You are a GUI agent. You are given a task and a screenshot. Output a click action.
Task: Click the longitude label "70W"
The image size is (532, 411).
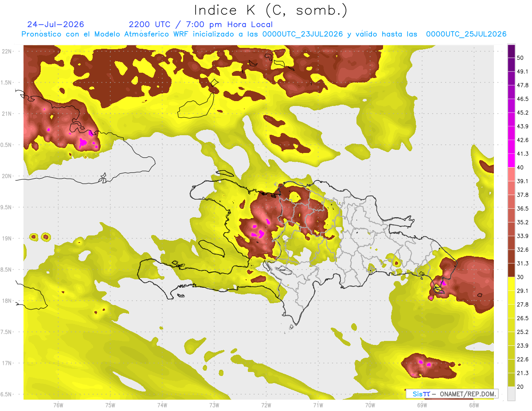pos(370,405)
